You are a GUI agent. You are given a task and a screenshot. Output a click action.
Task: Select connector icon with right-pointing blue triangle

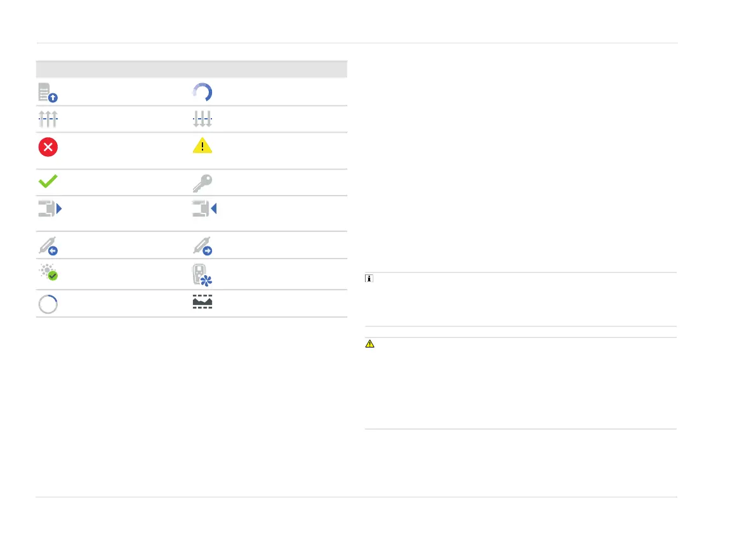pos(50,209)
